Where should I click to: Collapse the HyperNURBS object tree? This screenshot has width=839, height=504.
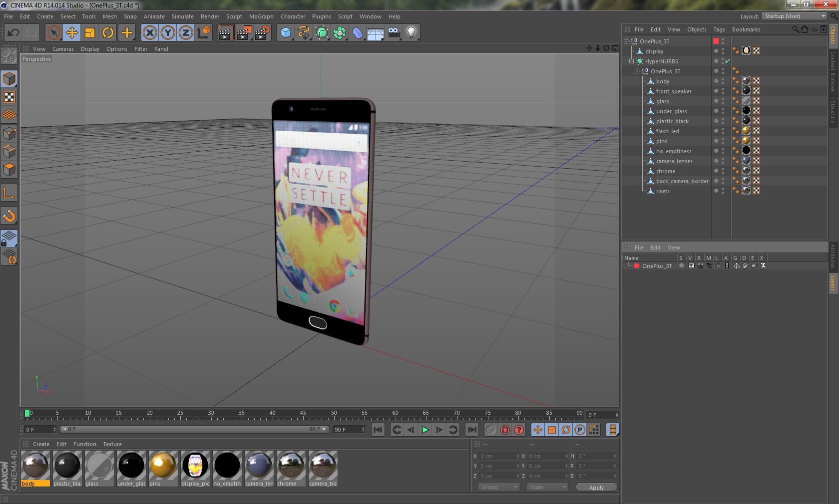coord(631,61)
